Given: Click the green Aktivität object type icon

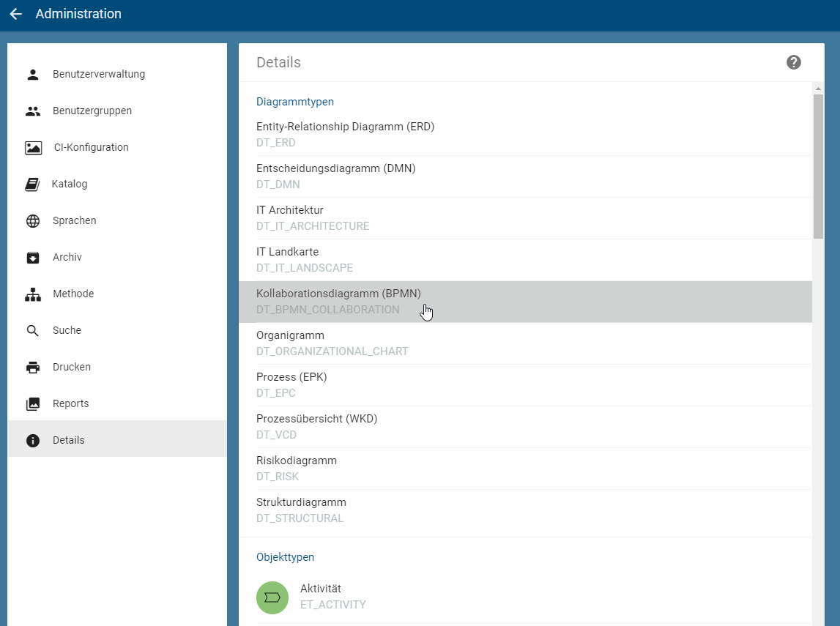Looking at the screenshot, I should pyautogui.click(x=272, y=597).
